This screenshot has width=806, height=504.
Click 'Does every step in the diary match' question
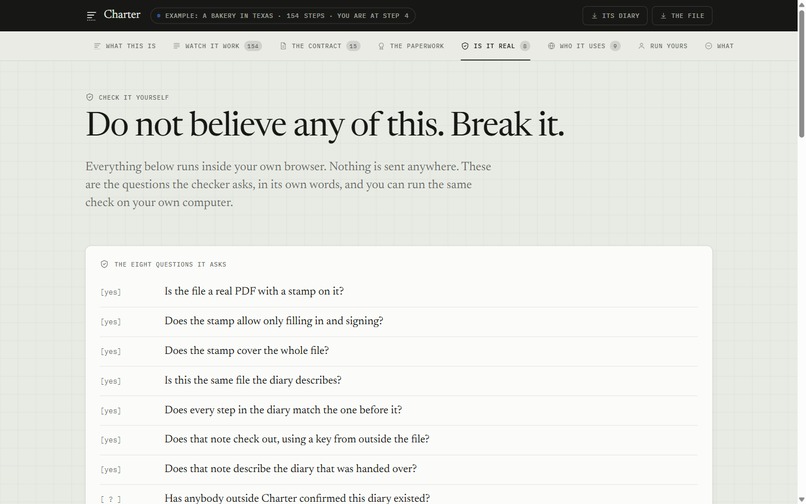tap(283, 410)
